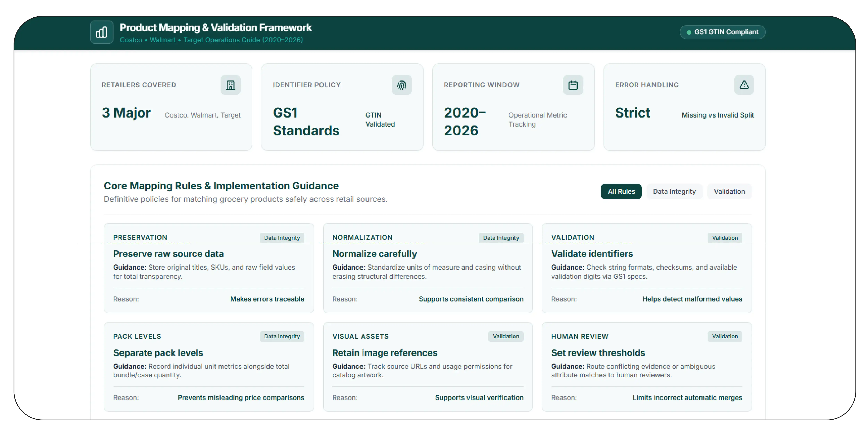Open the Retain image references rule heading
The width and height of the screenshot is (868, 431).
click(x=384, y=353)
